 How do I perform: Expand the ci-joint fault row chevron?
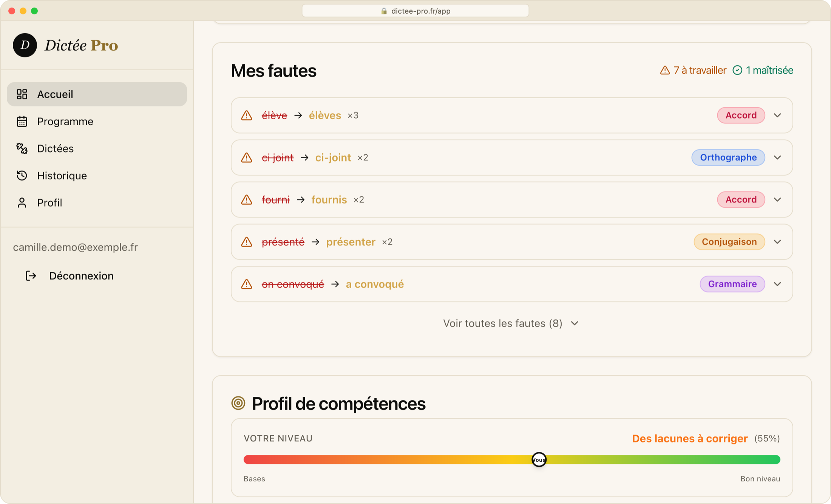[x=777, y=157]
